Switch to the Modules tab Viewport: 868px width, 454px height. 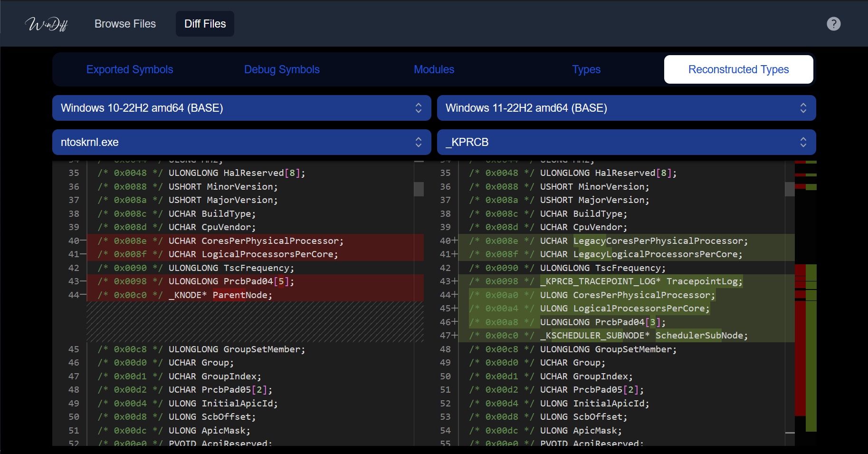click(434, 69)
